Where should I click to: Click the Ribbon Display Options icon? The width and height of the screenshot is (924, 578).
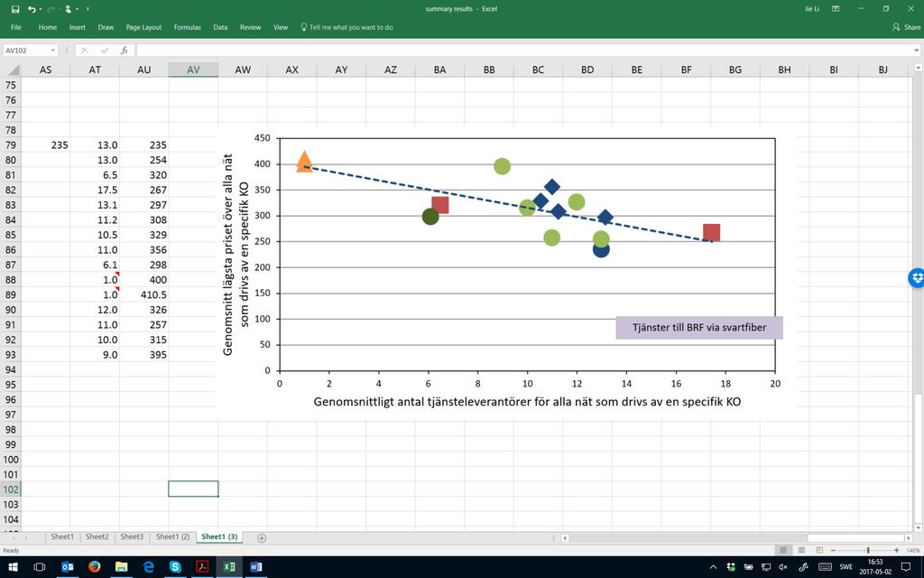click(x=836, y=9)
